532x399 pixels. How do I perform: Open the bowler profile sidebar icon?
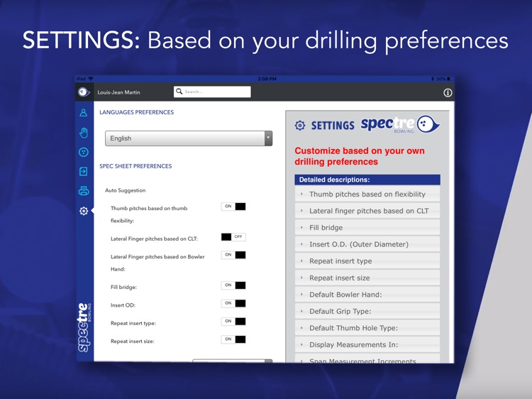[84, 113]
